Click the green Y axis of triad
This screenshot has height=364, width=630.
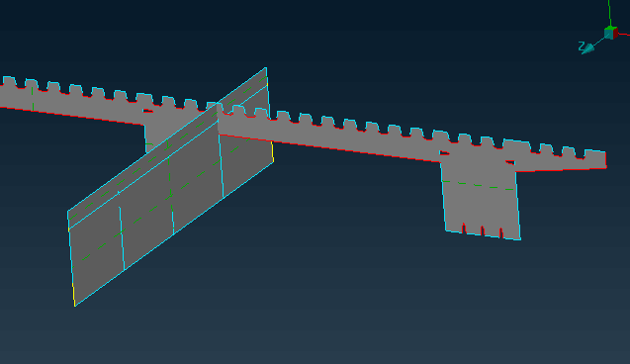tap(609, 13)
